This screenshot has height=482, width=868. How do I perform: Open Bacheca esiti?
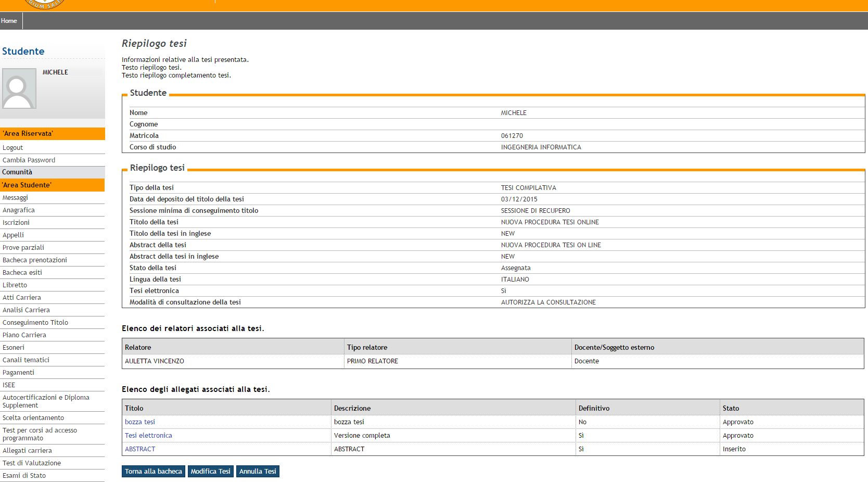(x=22, y=273)
